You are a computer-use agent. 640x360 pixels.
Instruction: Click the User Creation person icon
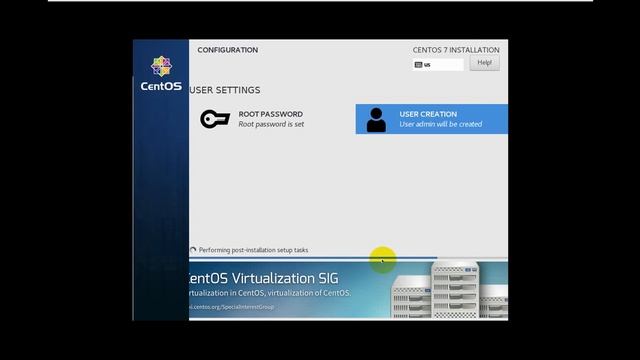376,120
